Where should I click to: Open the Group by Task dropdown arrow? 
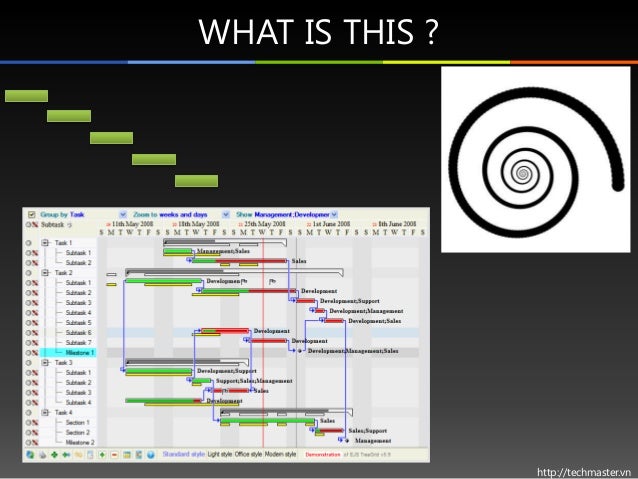(x=123, y=214)
